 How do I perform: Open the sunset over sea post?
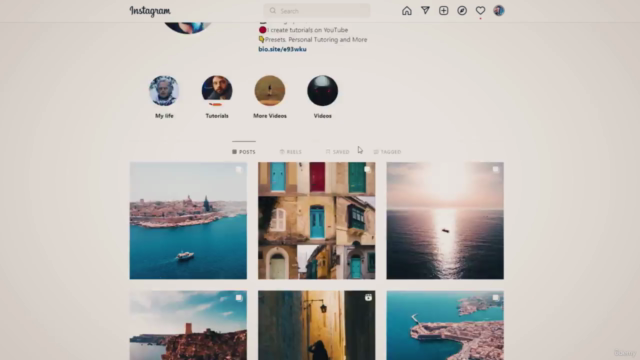click(x=445, y=220)
